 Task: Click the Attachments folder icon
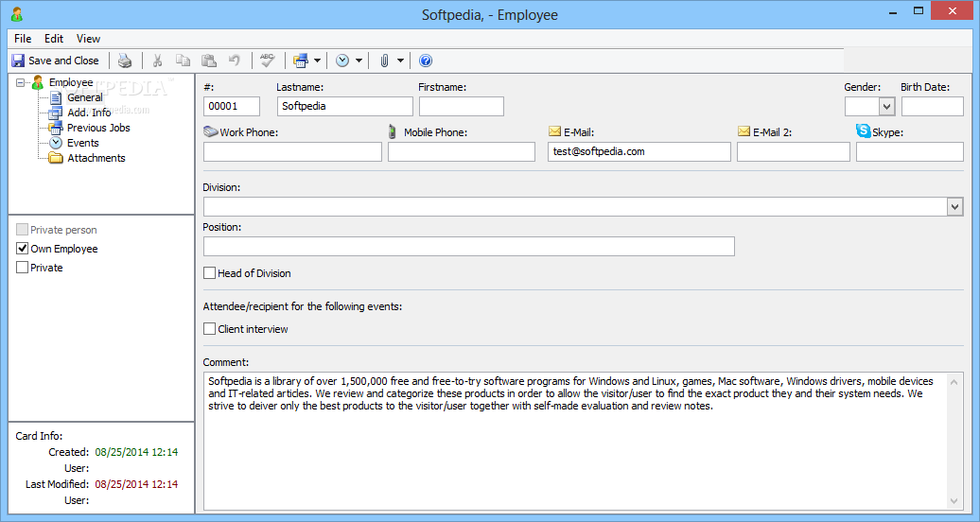(56, 158)
